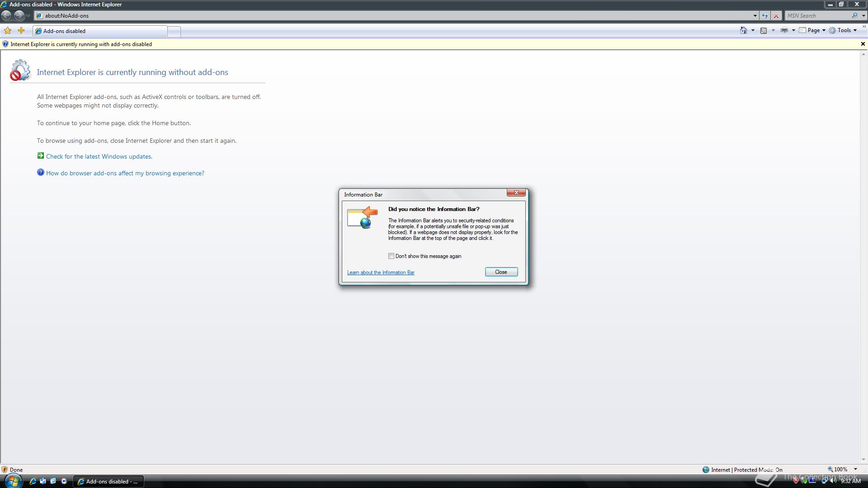Click the yellow add-ons disabled information bar
The width and height of the screenshot is (868, 488).
[x=429, y=44]
